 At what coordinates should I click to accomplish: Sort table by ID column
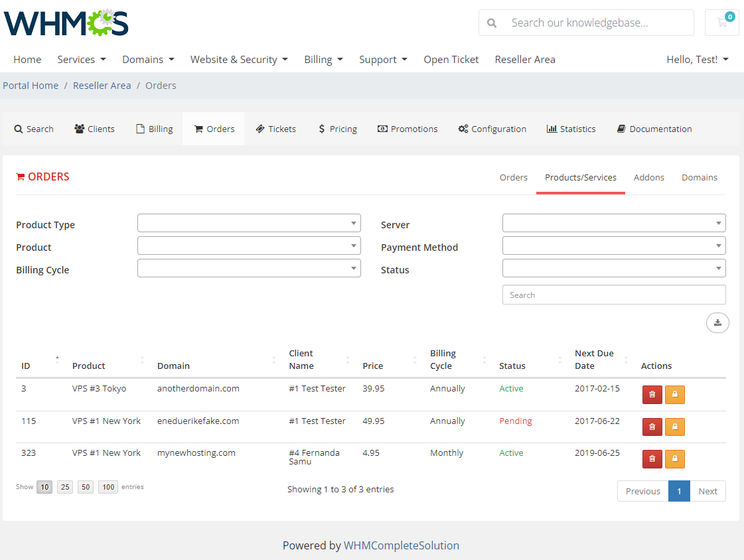[x=40, y=360]
